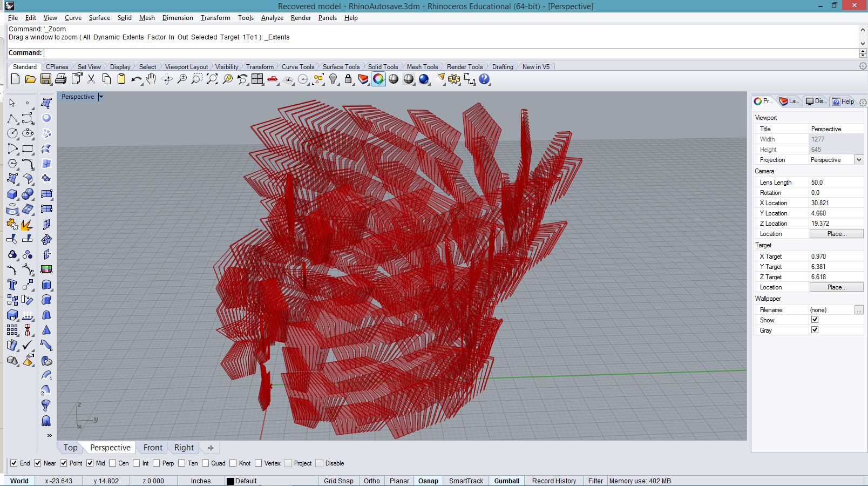Click the Zoom Extents icon
The width and height of the screenshot is (868, 486).
pos(212,79)
